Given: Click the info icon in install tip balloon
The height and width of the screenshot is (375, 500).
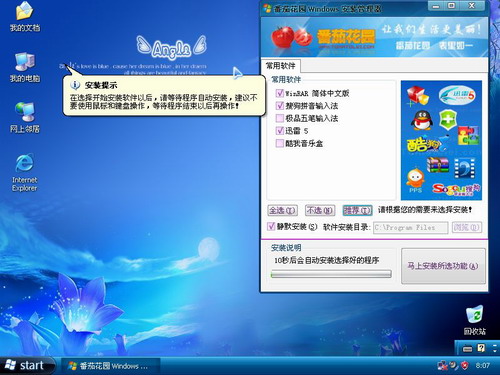Looking at the screenshot, I should pyautogui.click(x=75, y=85).
